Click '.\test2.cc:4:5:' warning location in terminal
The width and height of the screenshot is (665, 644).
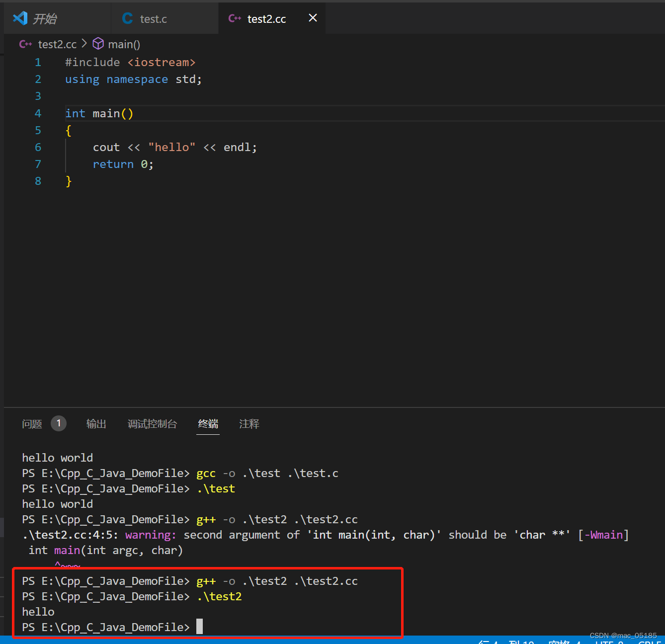click(x=70, y=535)
